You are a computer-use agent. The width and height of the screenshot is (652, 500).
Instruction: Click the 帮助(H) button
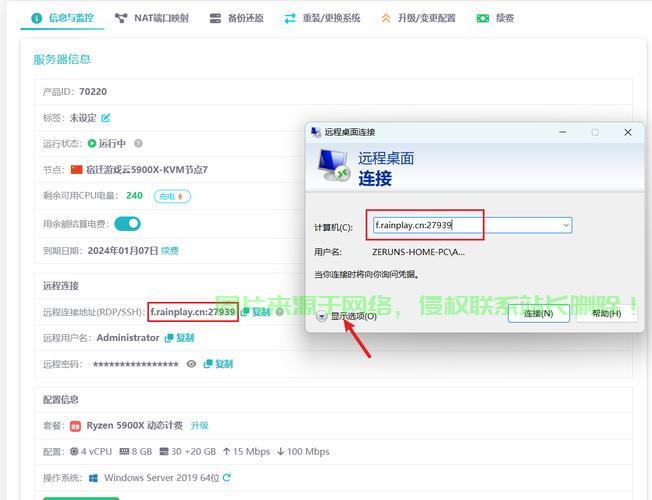pos(606,313)
